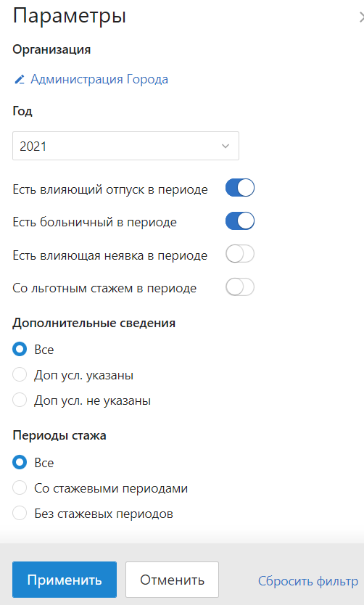
Task: Select Все under Дополнительные сведения
Action: [x=20, y=349]
